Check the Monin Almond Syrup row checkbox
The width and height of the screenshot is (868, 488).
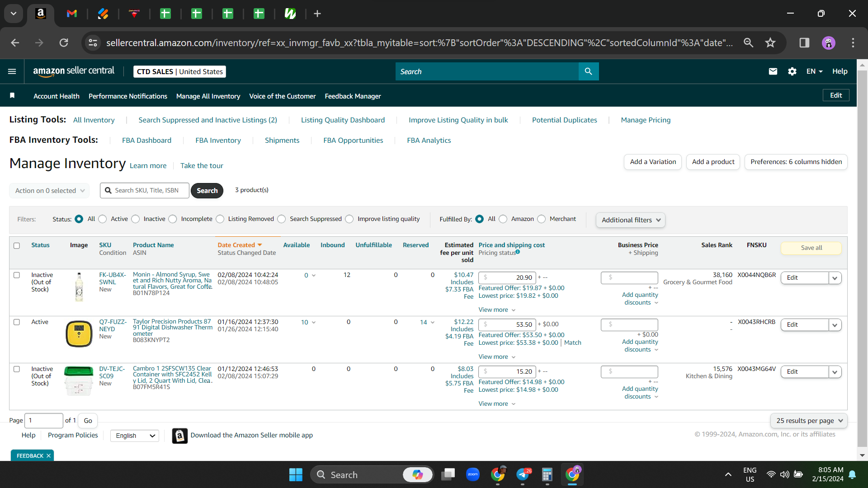click(x=17, y=275)
